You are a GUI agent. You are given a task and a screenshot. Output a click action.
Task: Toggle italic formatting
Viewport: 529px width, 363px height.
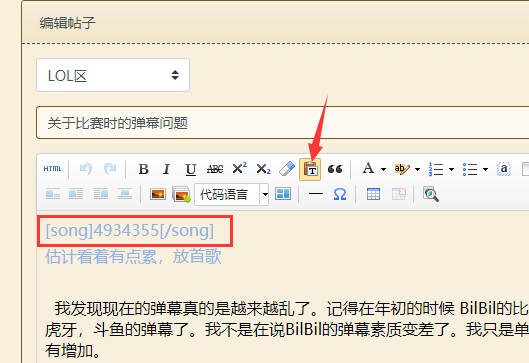click(x=167, y=169)
